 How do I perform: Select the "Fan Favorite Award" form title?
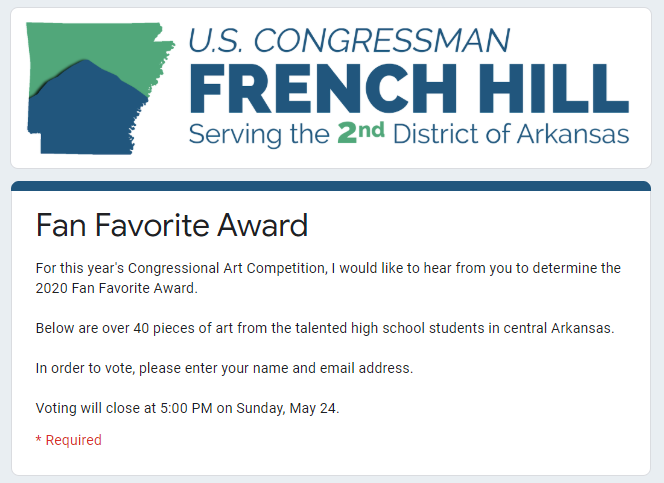click(x=171, y=225)
